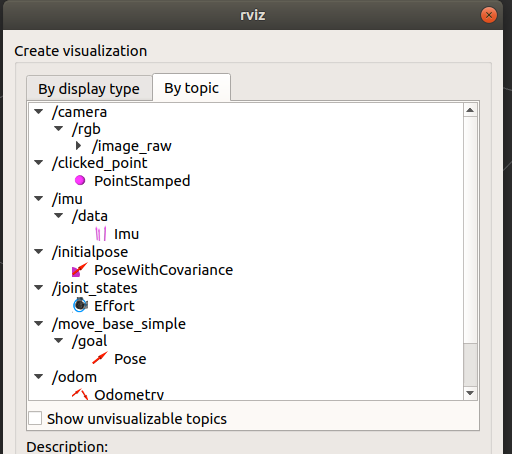512x454 pixels.
Task: Select the By topic tab
Action: click(x=191, y=88)
